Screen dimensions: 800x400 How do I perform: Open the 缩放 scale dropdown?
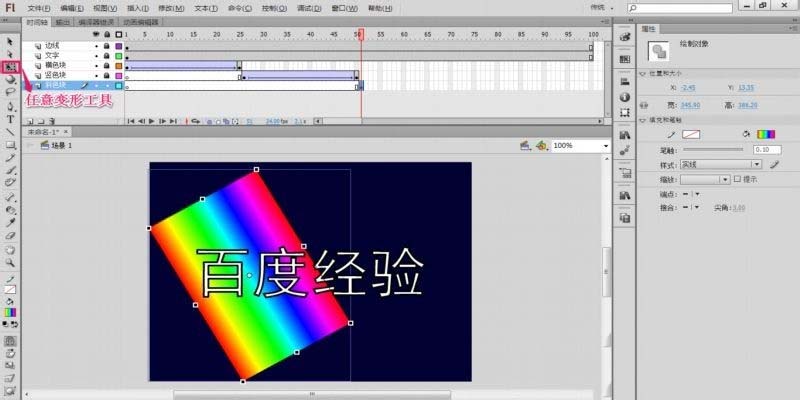click(x=705, y=180)
